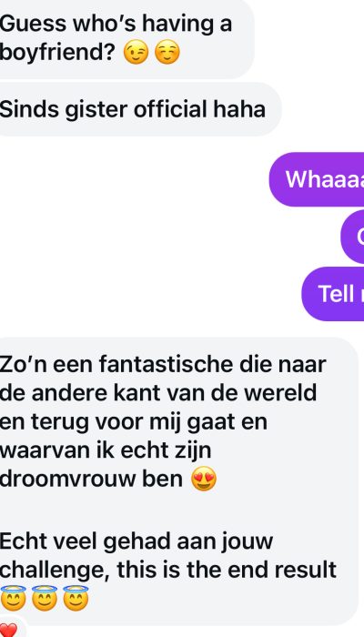Screen dimensions: 364x637
Task: Tap the line 'Guess who's having a'
Action: (x=116, y=24)
